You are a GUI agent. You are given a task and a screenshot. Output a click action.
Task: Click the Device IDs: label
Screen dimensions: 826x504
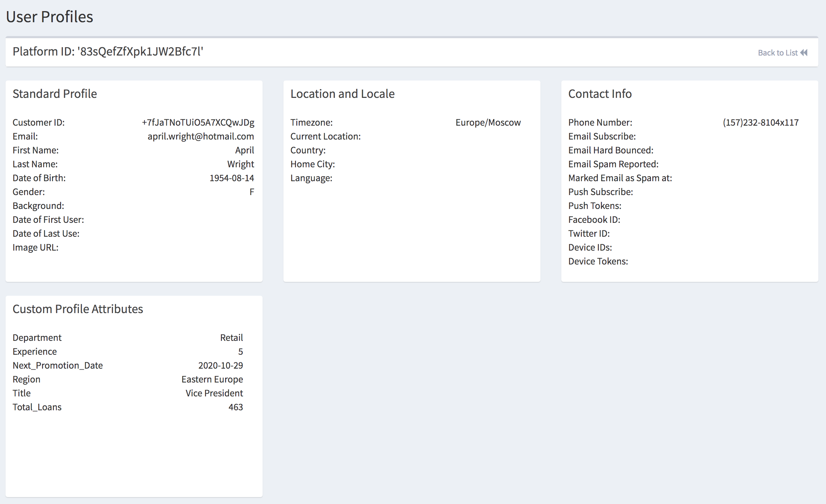tap(590, 247)
